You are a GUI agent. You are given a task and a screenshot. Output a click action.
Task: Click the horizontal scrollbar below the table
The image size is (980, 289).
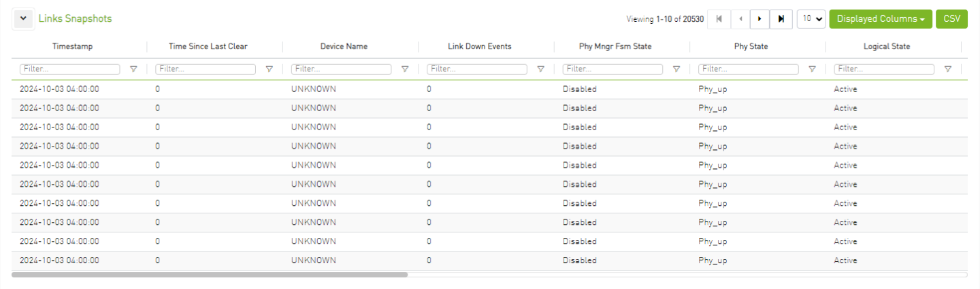(x=210, y=275)
